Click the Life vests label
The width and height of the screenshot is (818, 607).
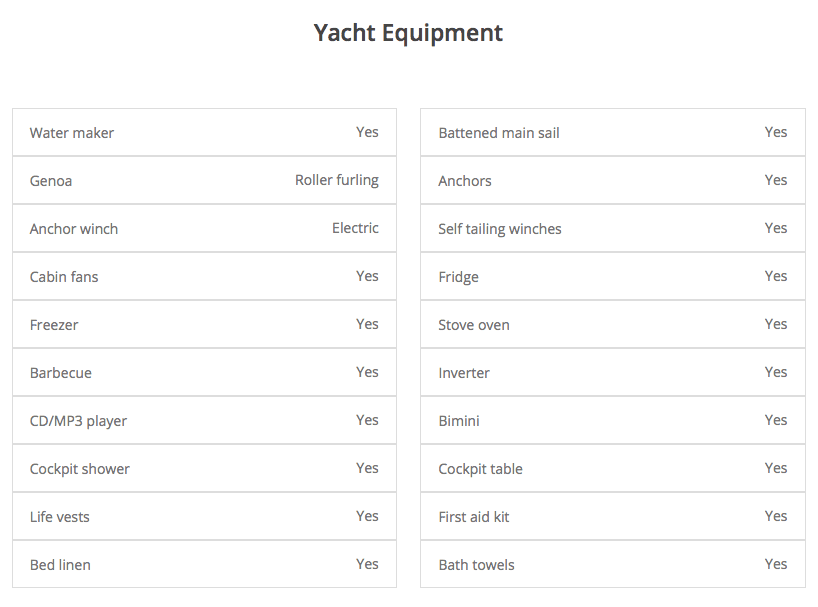[60, 517]
